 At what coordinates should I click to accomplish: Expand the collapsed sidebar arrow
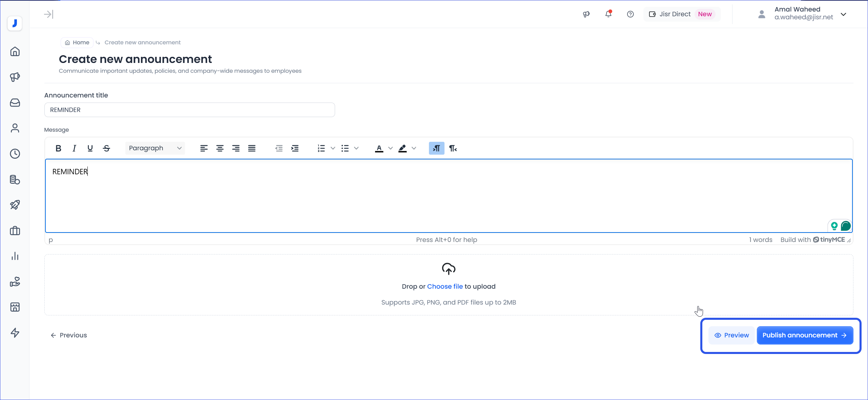click(48, 14)
